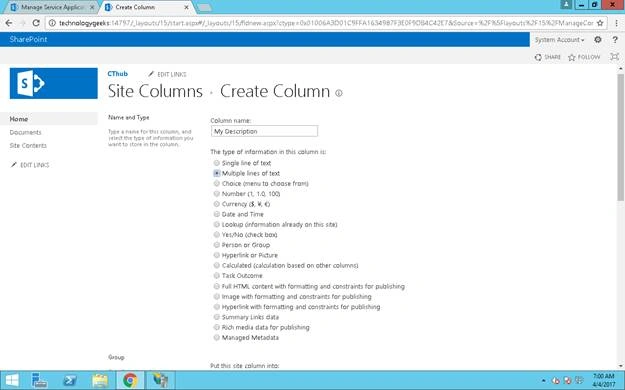Open a new browser tab
The image size is (625, 390).
coord(204,8)
